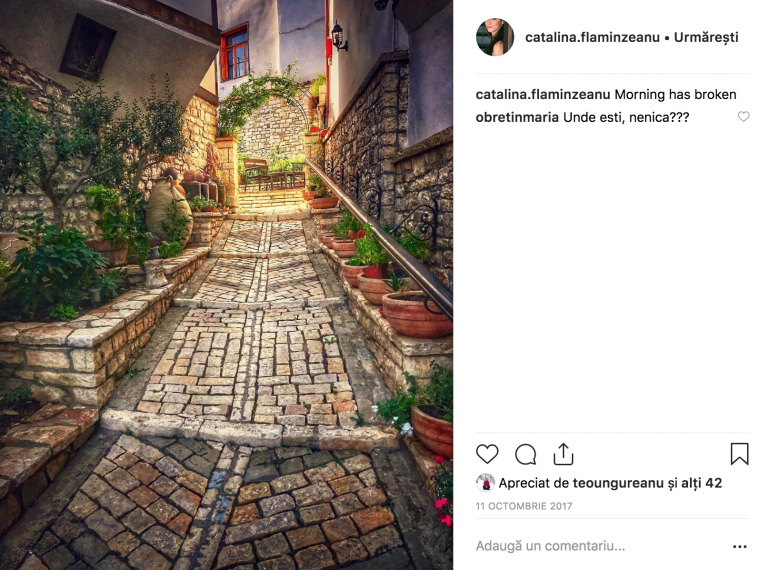The image size is (768, 570).
Task: Toggle the Urmărești following button
Action: (706, 37)
